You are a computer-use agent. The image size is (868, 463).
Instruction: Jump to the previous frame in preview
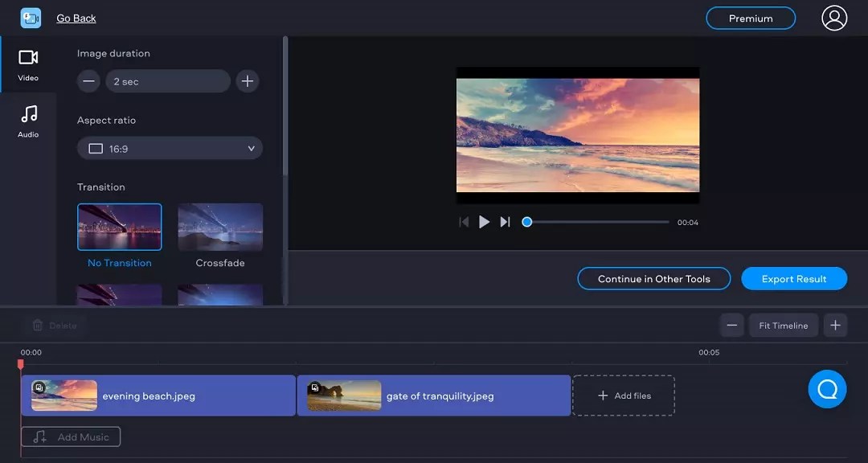464,222
